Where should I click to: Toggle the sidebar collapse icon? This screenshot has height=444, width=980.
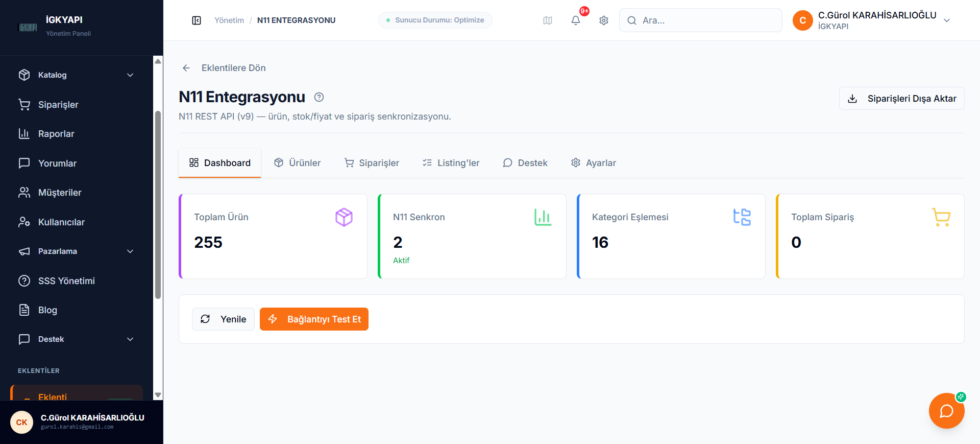197,20
